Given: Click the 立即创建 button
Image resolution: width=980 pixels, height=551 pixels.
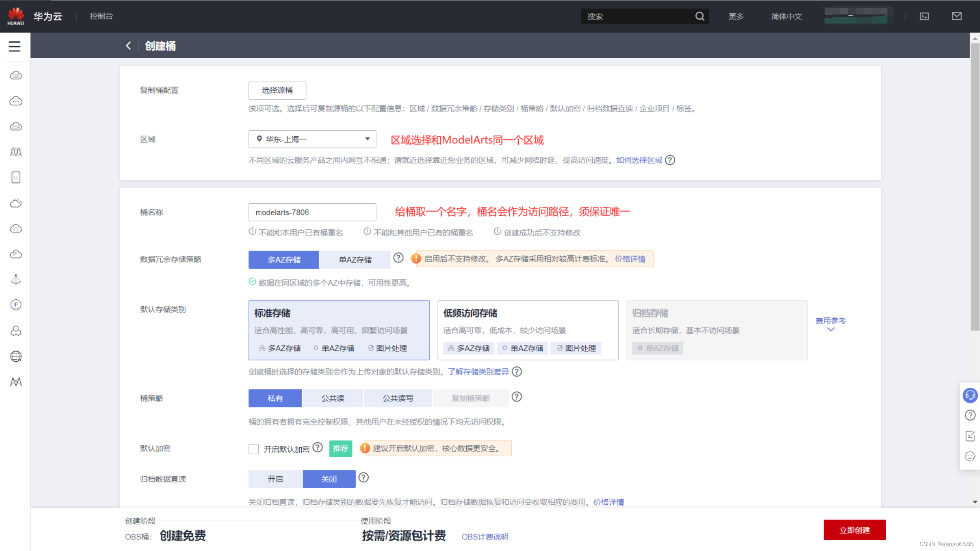Looking at the screenshot, I should click(854, 530).
